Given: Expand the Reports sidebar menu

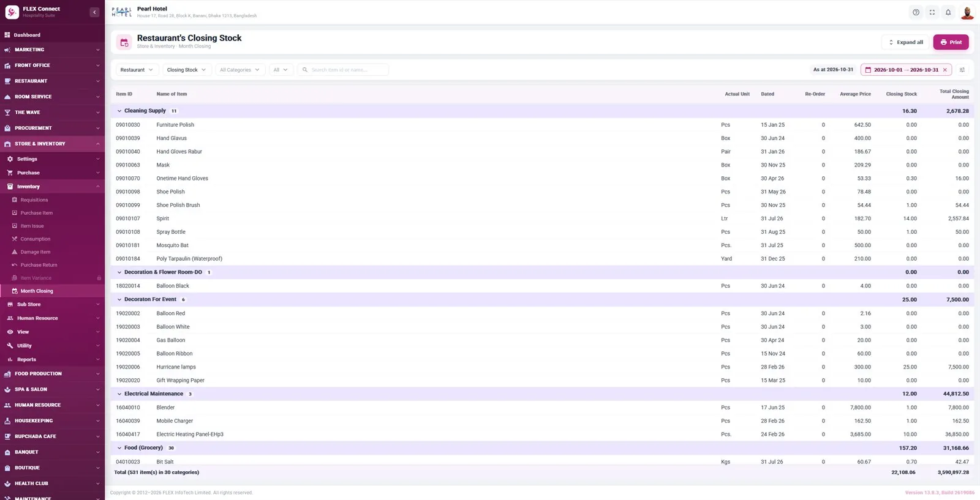Looking at the screenshot, I should [52, 359].
